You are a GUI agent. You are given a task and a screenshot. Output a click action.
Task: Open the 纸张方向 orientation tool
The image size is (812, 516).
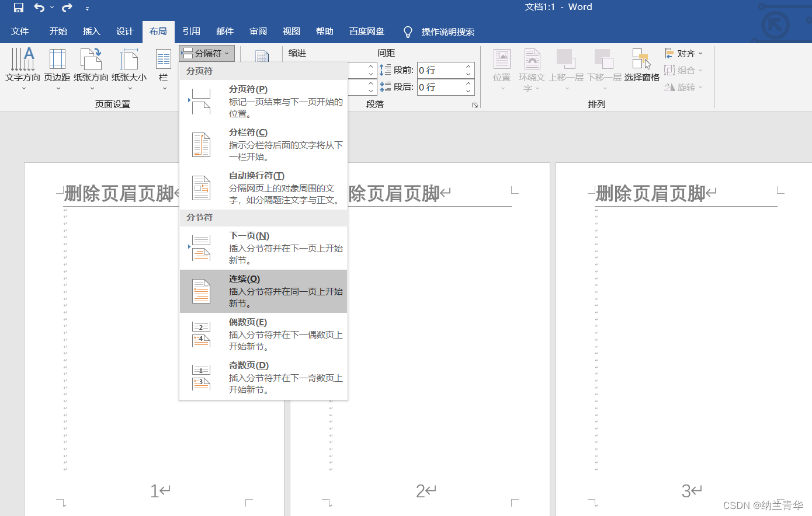91,69
